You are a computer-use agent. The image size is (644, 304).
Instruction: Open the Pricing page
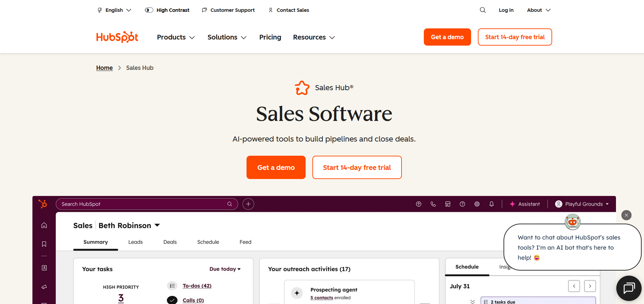pos(270,37)
